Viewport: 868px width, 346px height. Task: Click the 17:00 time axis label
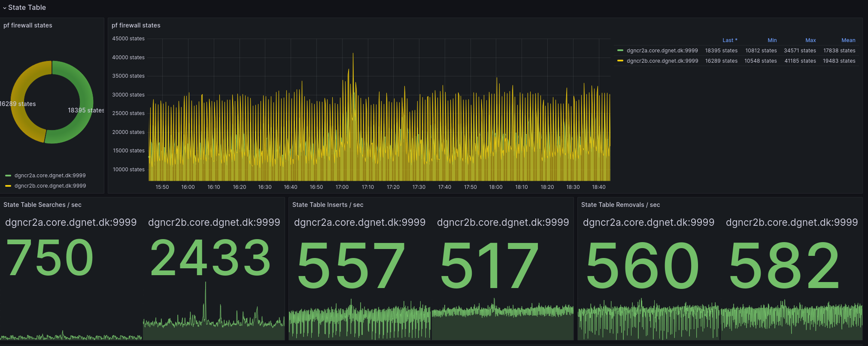(342, 187)
